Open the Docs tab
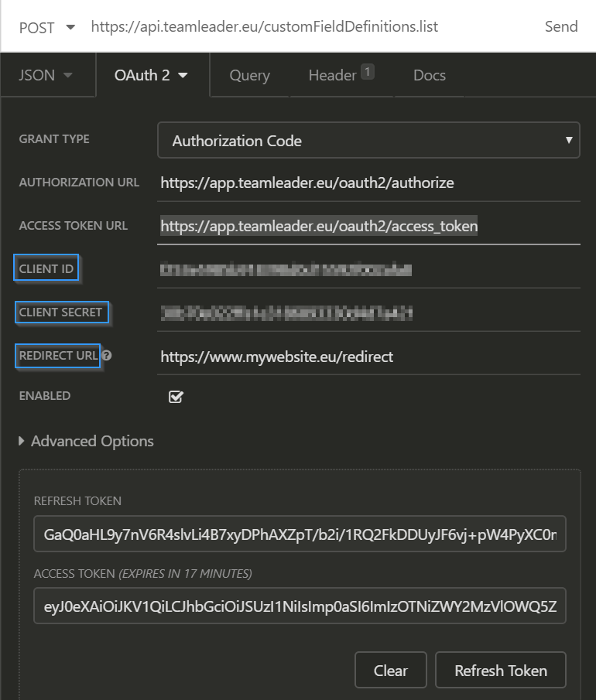Screen dimensions: 596x700 coord(430,75)
